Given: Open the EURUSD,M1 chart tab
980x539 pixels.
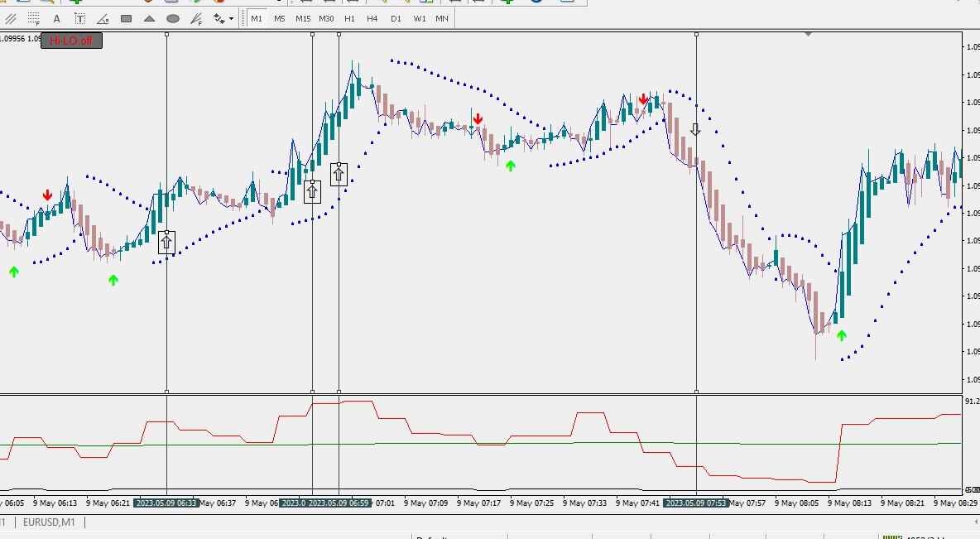Looking at the screenshot, I should tap(49, 522).
